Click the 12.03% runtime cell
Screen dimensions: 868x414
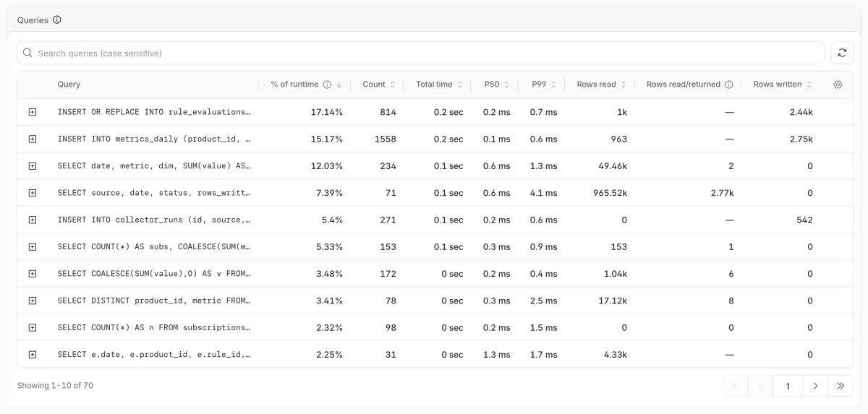coord(327,166)
